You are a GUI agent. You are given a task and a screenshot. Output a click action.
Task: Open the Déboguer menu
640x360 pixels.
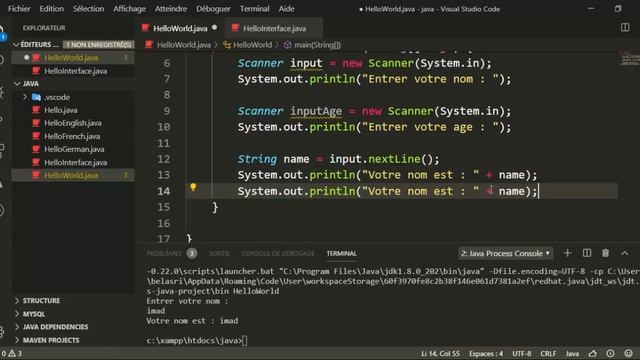coord(213,9)
